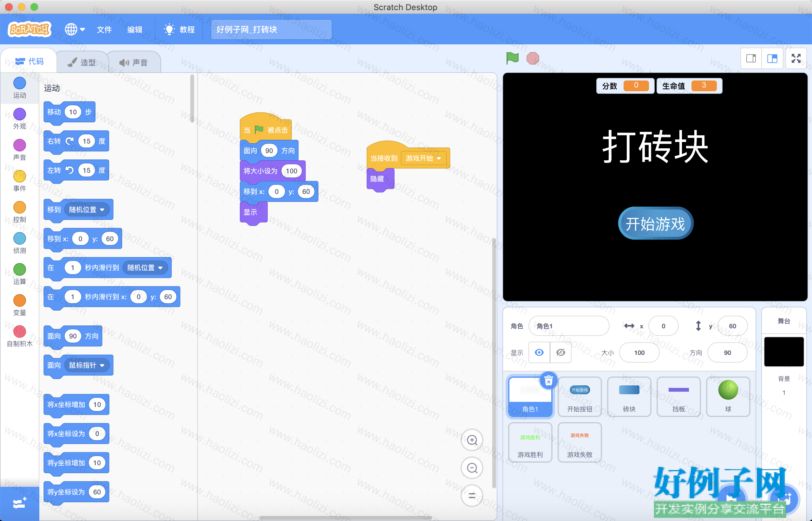This screenshot has width=812, height=521.
Task: Switch to small stage layout
Action: (x=751, y=59)
